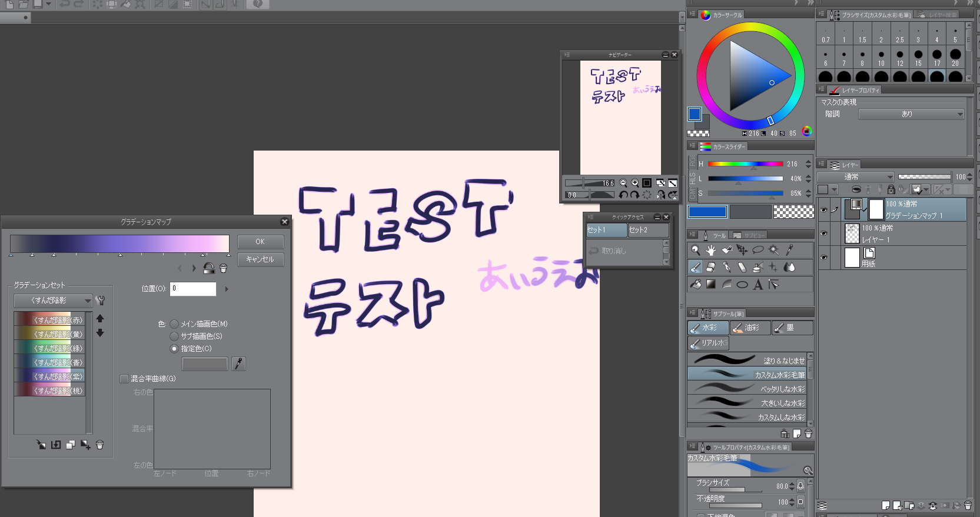Image resolution: width=980 pixels, height=517 pixels.
Task: Pick the Eyedropper tool in tool palette
Action: pos(789,250)
